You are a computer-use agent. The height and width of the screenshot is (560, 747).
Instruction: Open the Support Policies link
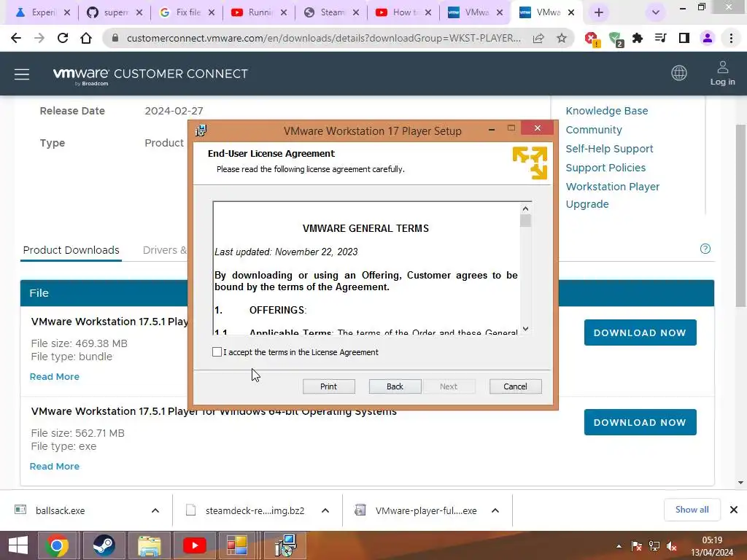605,168
